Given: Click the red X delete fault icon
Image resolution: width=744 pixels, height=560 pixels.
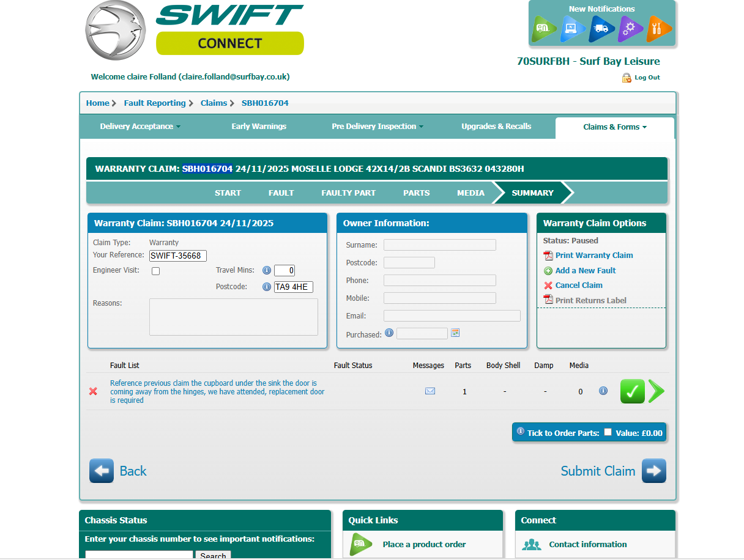Looking at the screenshot, I should [x=93, y=391].
